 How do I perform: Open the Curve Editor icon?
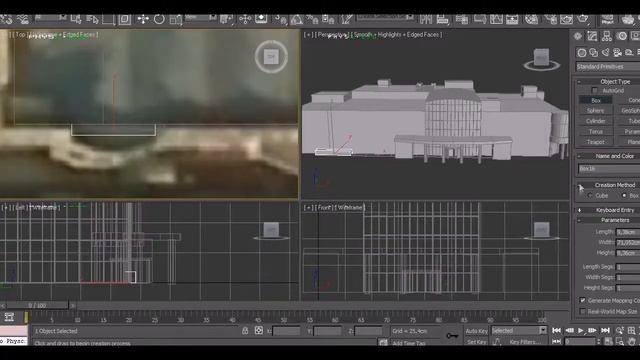(x=496, y=19)
